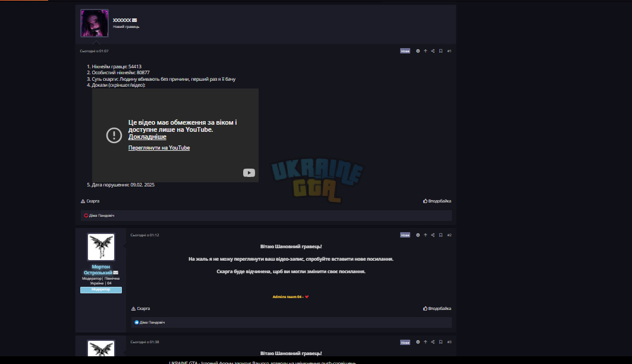Open the dropdown circle icon on post #2
Screen dimensions: 632x364
(417, 235)
